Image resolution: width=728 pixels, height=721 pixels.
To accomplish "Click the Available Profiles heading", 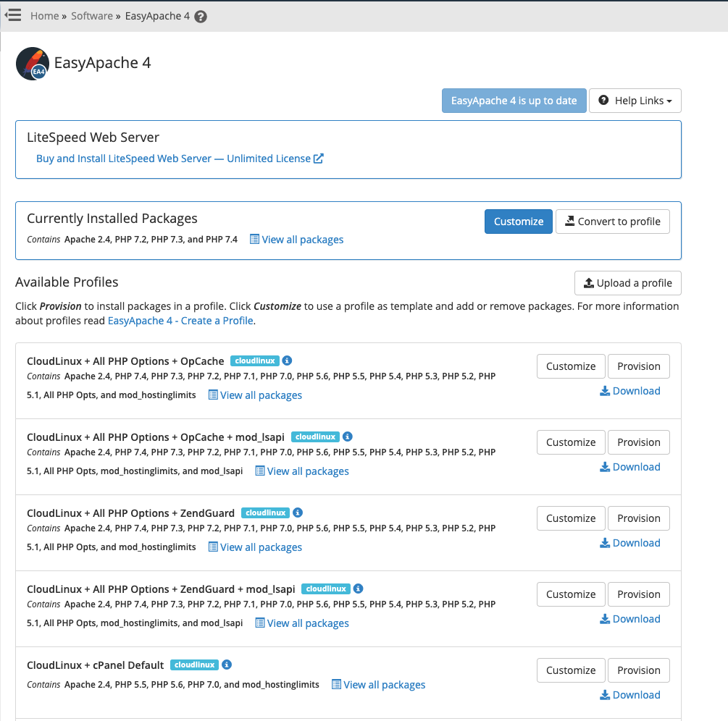I will tap(67, 282).
